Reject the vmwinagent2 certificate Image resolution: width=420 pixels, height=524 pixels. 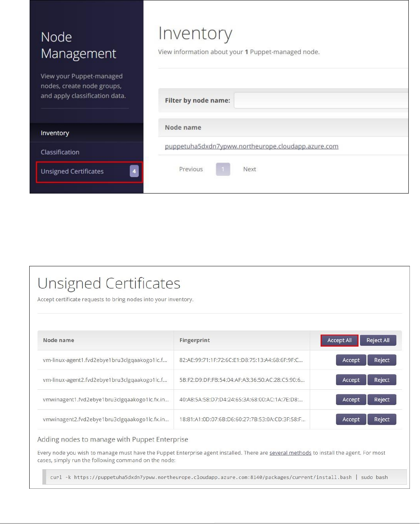tap(382, 419)
